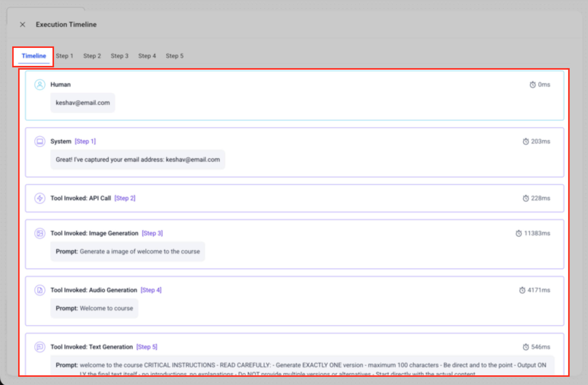
Task: Open the Step 1 tab
Action: (64, 56)
